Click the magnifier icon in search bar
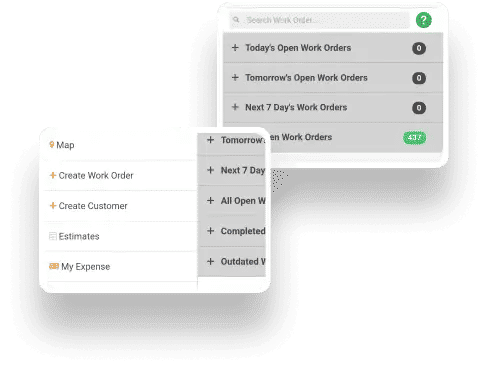Image resolution: width=488 pixels, height=370 pixels. pyautogui.click(x=236, y=20)
